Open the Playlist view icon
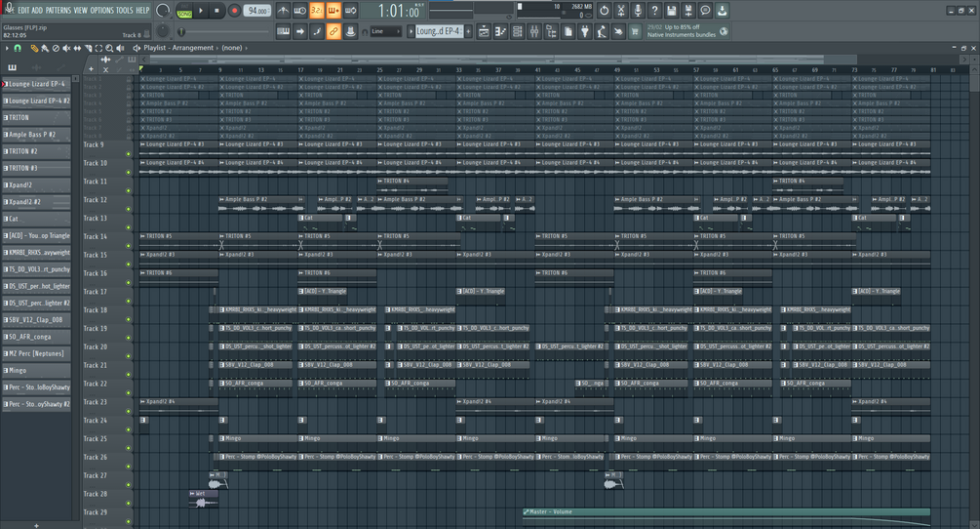The width and height of the screenshot is (980, 529). (484, 31)
